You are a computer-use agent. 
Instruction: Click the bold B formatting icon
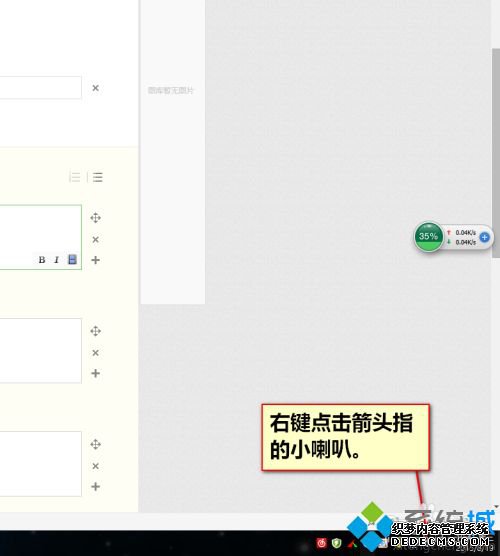pos(42,260)
